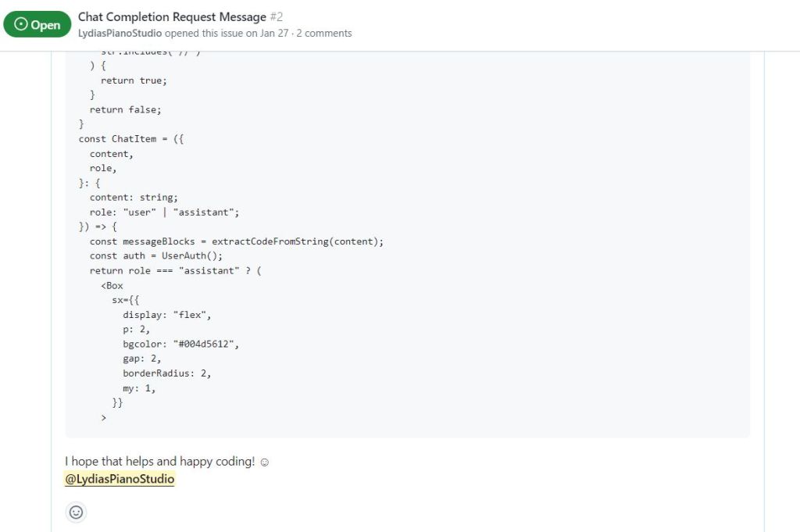
Task: Click the return false; statement
Action: [x=125, y=109]
